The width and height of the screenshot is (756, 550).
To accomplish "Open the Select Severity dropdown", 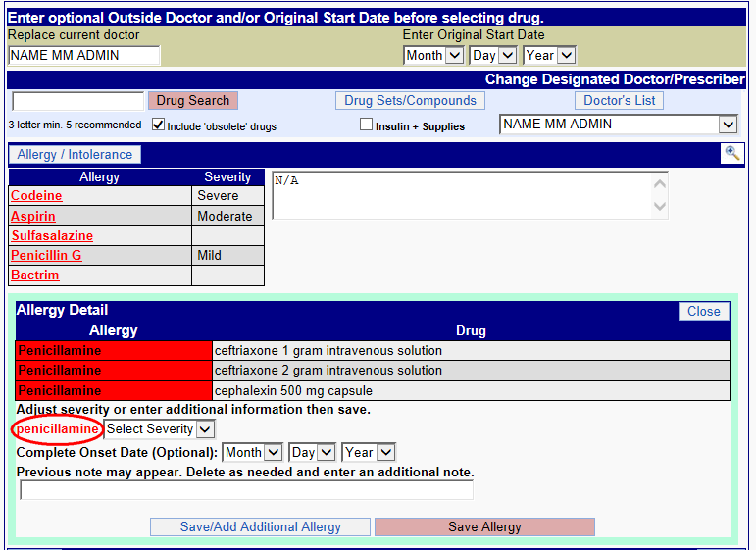I will tap(159, 429).
